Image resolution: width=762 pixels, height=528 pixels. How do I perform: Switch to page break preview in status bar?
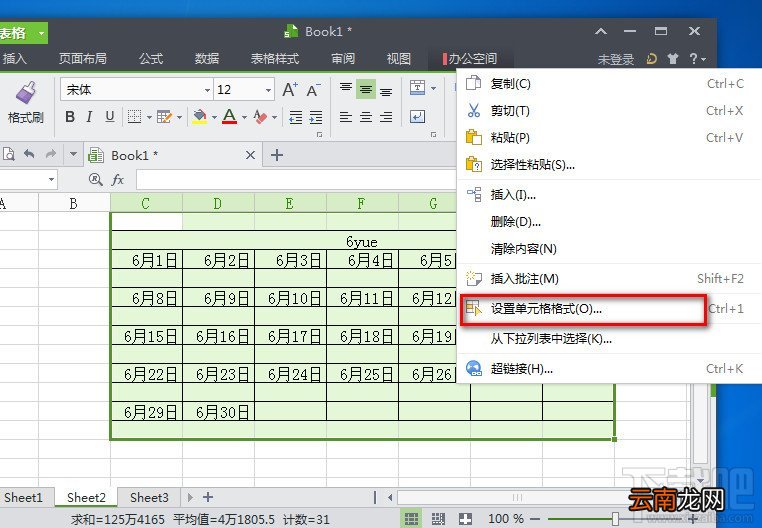coord(438,519)
